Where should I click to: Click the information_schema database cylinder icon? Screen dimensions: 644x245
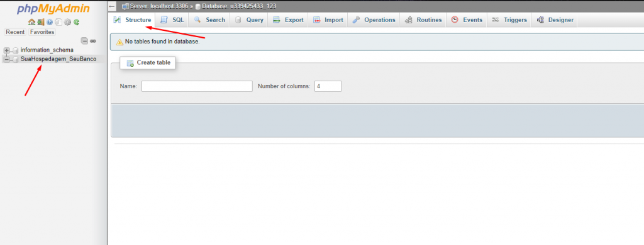[16, 50]
